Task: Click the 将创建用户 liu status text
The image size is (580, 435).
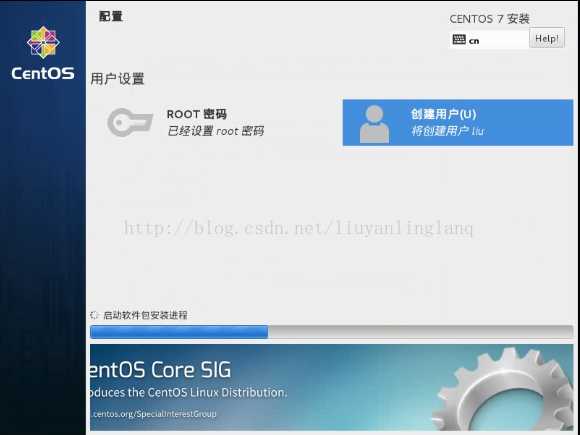Action: 448,131
